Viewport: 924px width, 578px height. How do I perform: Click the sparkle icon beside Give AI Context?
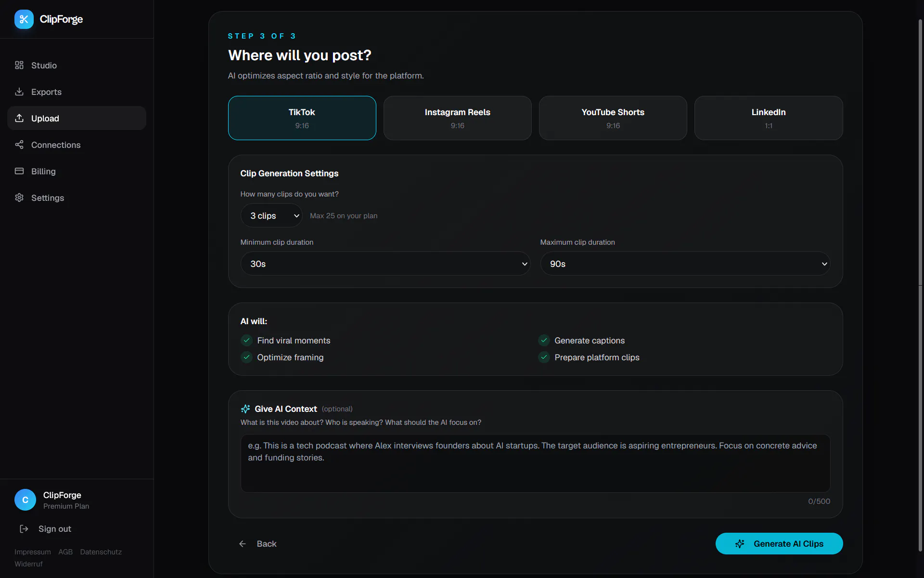coord(245,409)
